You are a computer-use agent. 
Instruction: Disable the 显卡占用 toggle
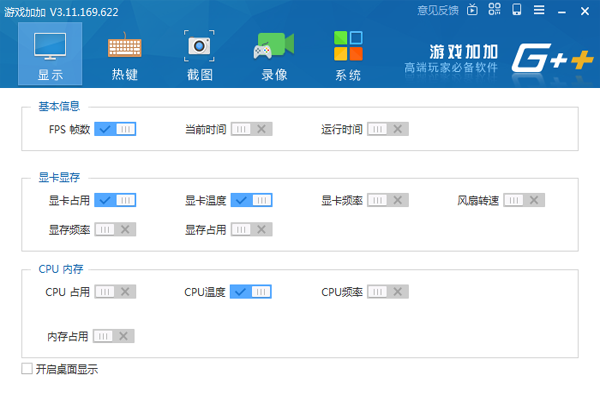tap(115, 200)
